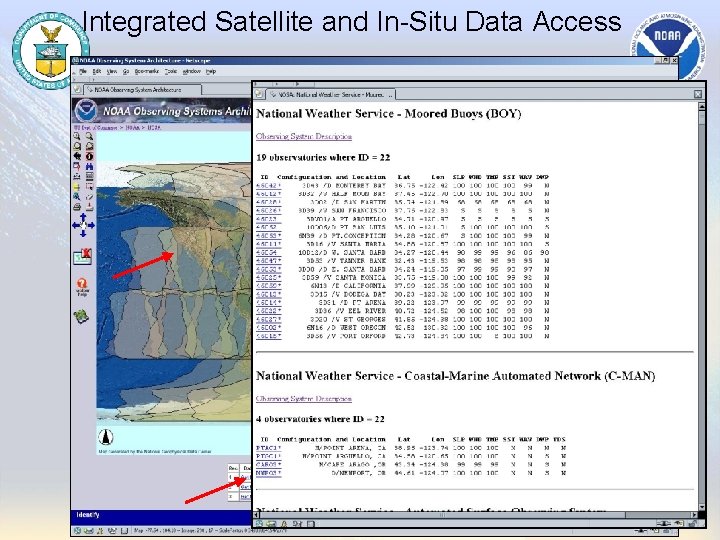Click the NOAA breadcrumb link

click(132, 128)
